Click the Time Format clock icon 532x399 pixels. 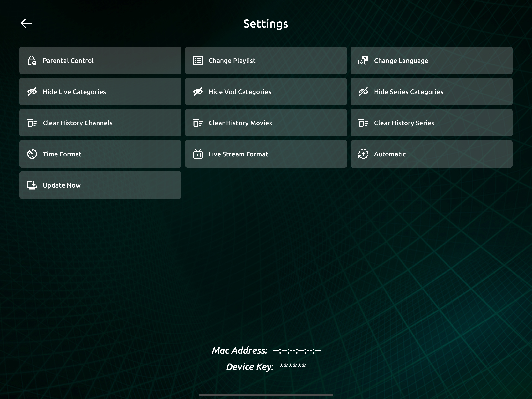[x=32, y=154]
